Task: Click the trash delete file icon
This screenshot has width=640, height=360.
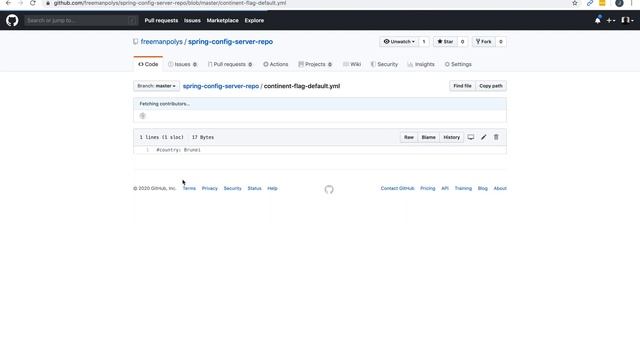Action: [x=496, y=137]
